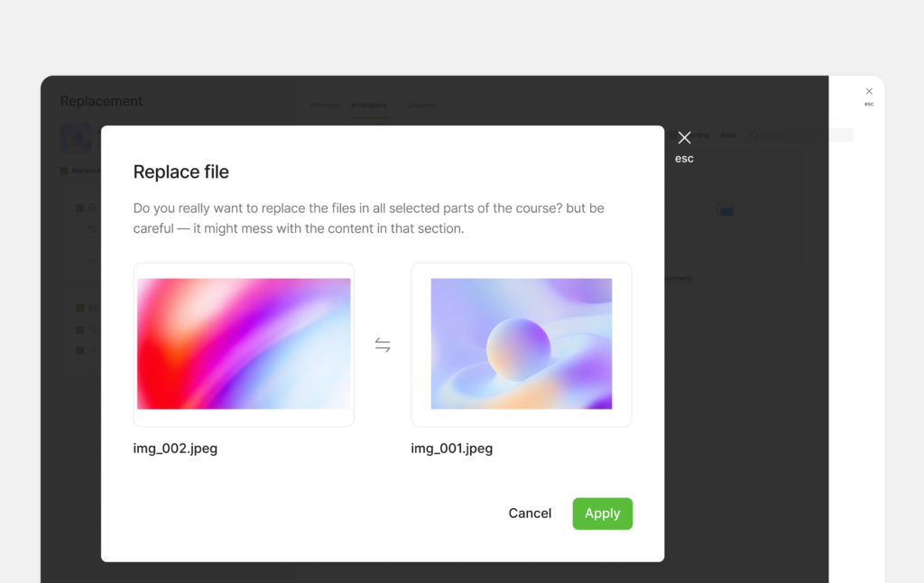This screenshot has width=924, height=583.
Task: Click the img_001.jpeg preview image
Action: coord(521,344)
